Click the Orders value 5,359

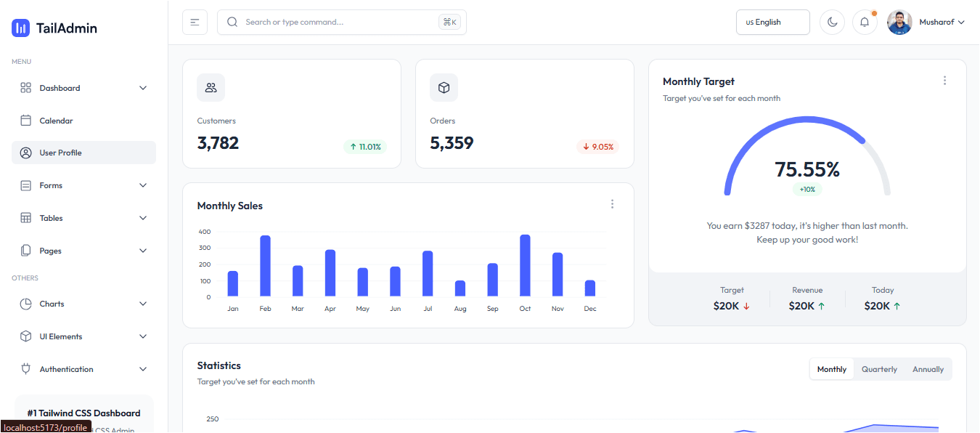[x=452, y=143]
